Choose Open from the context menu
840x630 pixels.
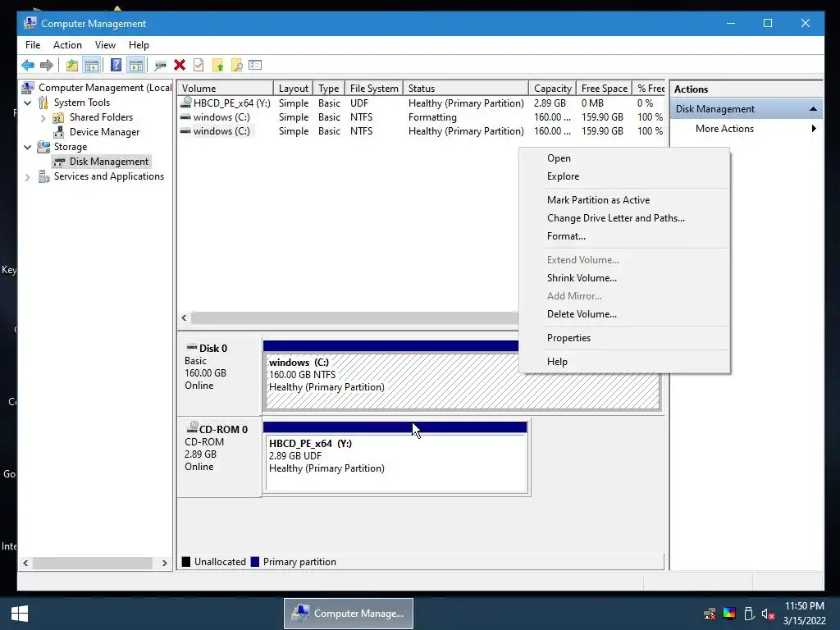(x=624, y=158)
